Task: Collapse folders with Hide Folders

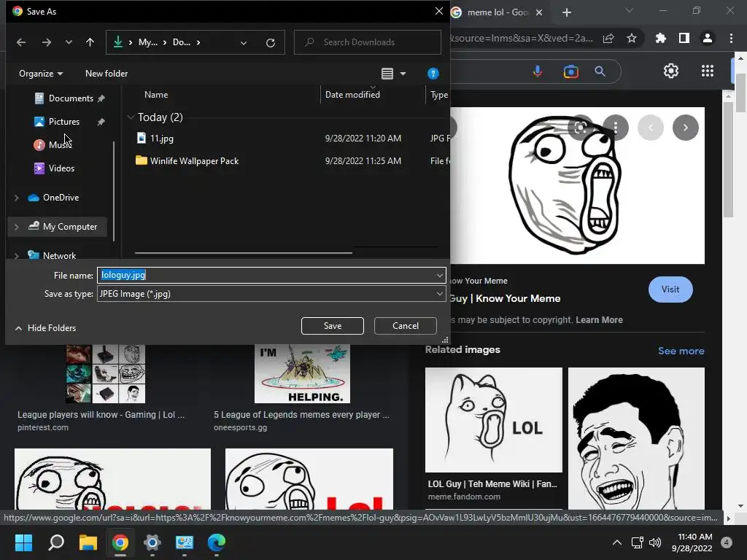Action: point(46,328)
